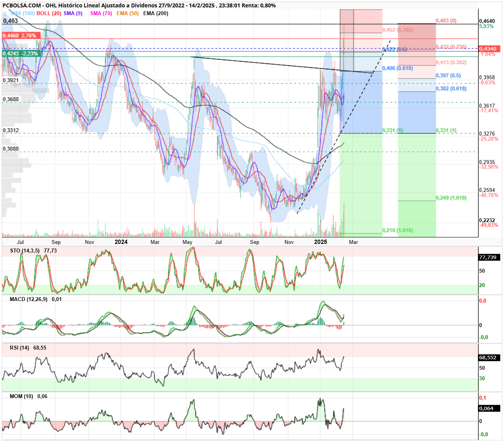Select the 0,413 (0.382) Fibonacci label
Image resolution: width=504 pixels, height=442 pixels.
451,63
